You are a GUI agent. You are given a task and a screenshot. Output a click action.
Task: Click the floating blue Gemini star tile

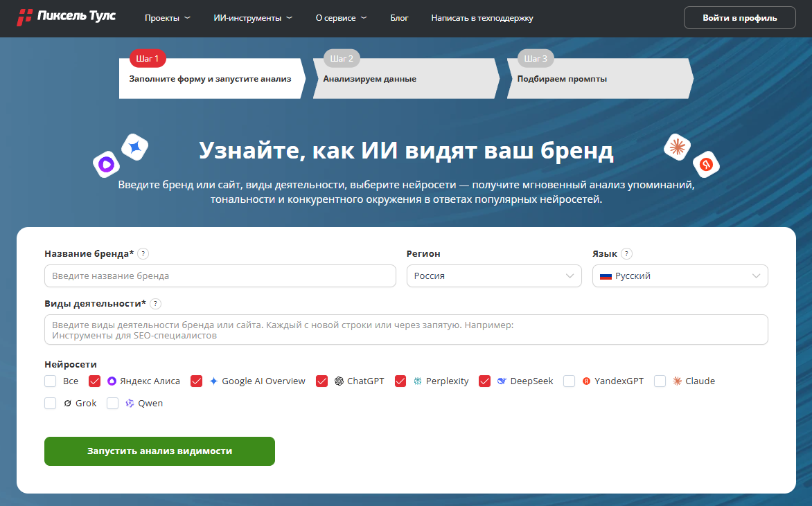point(135,147)
